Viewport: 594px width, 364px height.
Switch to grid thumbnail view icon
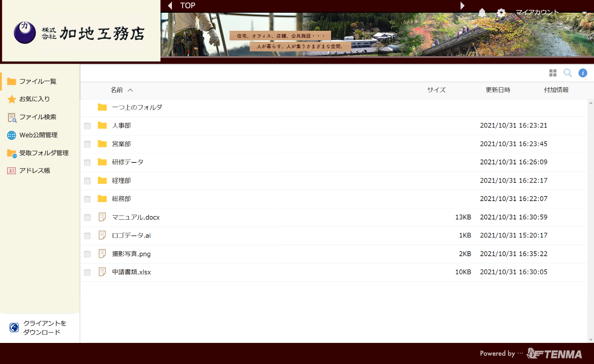(x=553, y=73)
